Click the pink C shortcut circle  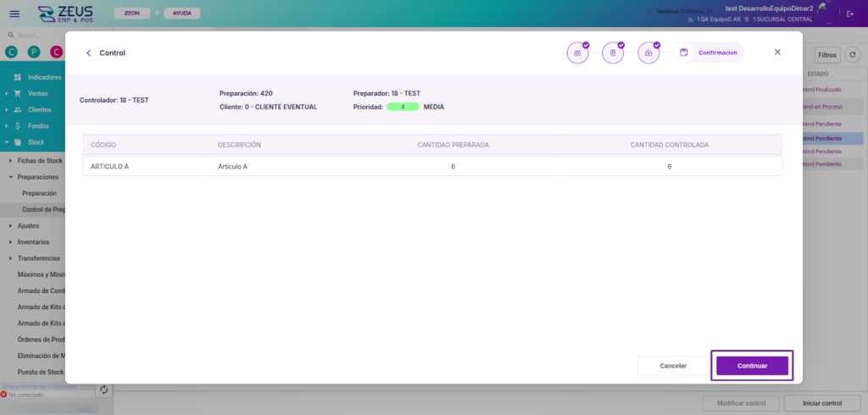coord(56,53)
